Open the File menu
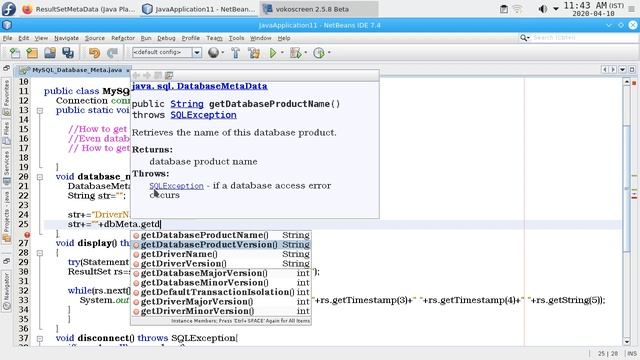The height and width of the screenshot is (360, 640). 7,38
